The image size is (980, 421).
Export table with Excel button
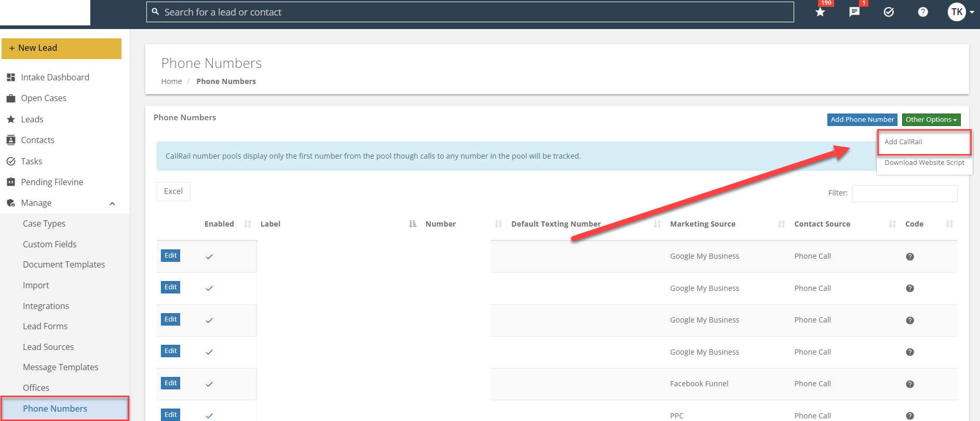[173, 191]
